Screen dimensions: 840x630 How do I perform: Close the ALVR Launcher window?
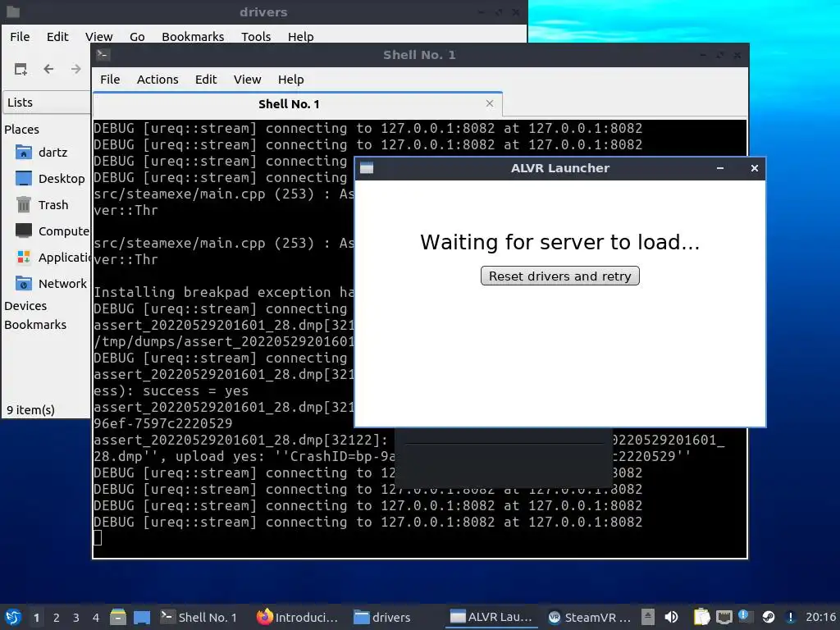pos(755,168)
